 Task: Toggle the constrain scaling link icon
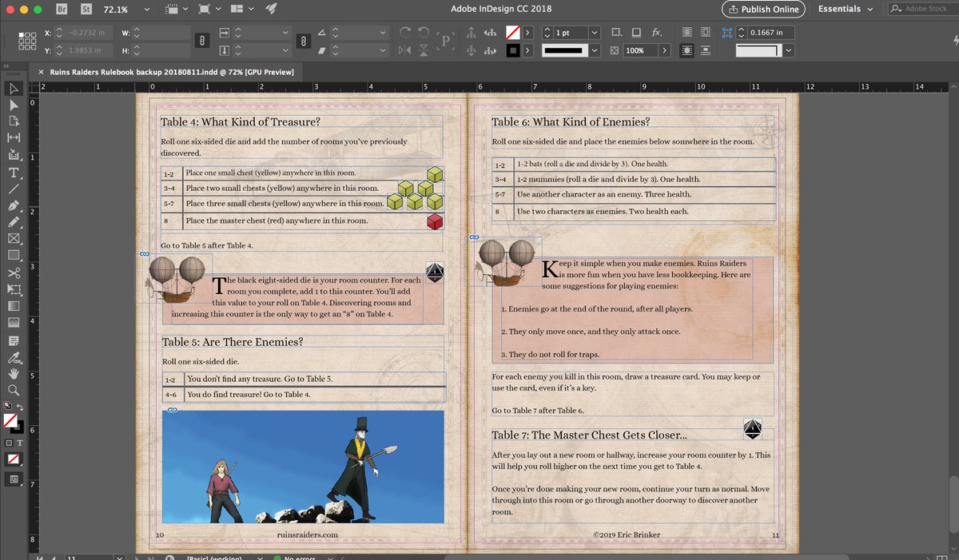click(x=303, y=41)
